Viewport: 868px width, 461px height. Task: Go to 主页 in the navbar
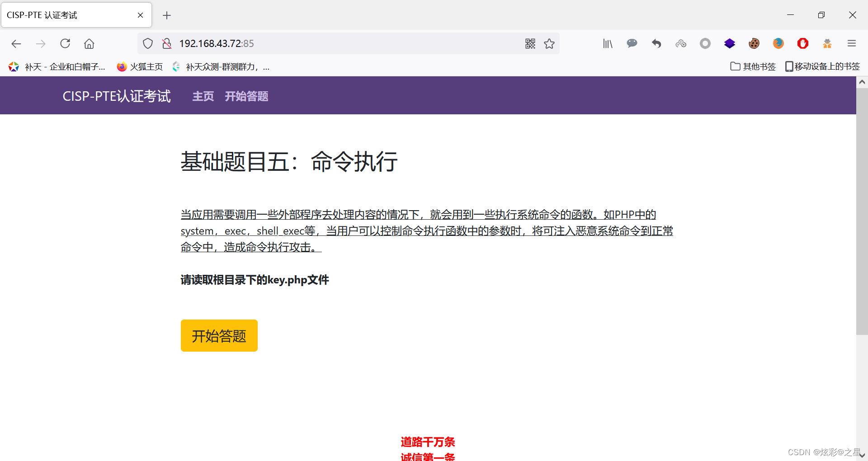203,96
